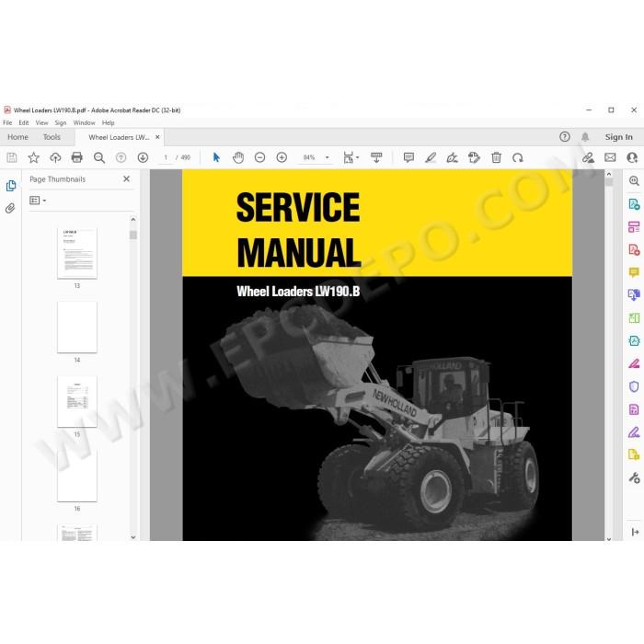The image size is (644, 644).
Task: Open the zoom level dropdown
Action: 328,157
